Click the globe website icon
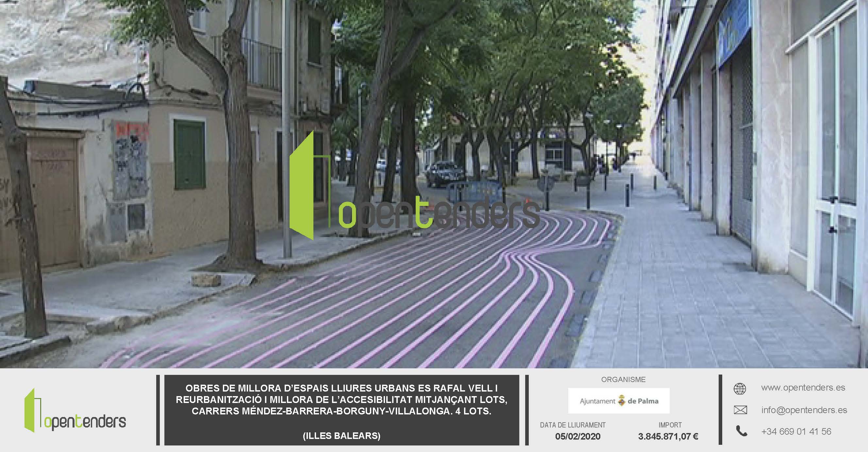This screenshot has width=868, height=452. tap(740, 389)
